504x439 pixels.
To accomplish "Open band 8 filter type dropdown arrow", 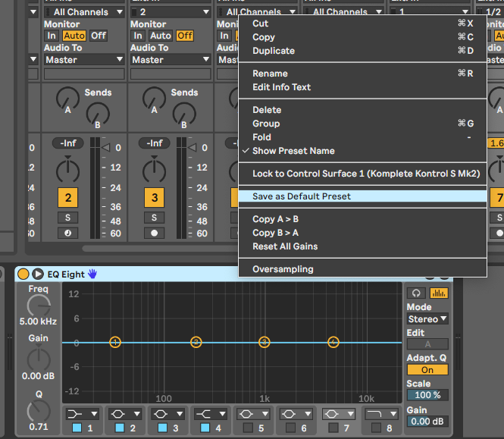I will tap(393, 414).
